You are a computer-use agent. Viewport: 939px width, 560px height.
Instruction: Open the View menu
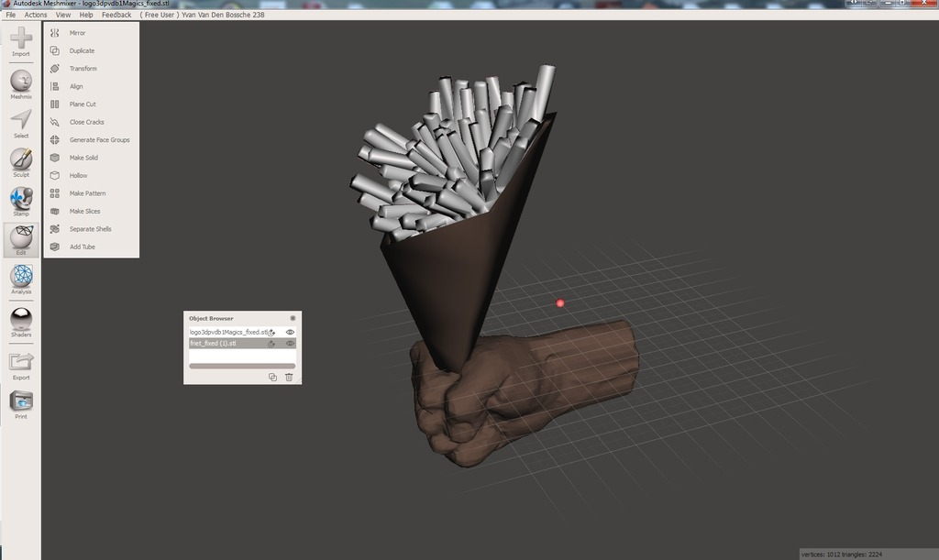pyautogui.click(x=63, y=15)
